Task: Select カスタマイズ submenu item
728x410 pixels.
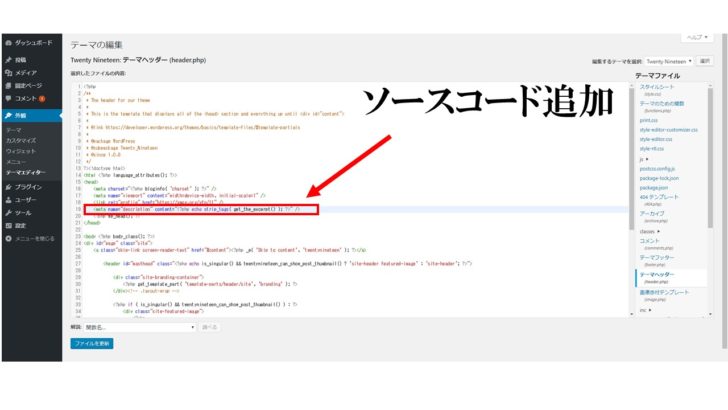Action: (x=21, y=141)
